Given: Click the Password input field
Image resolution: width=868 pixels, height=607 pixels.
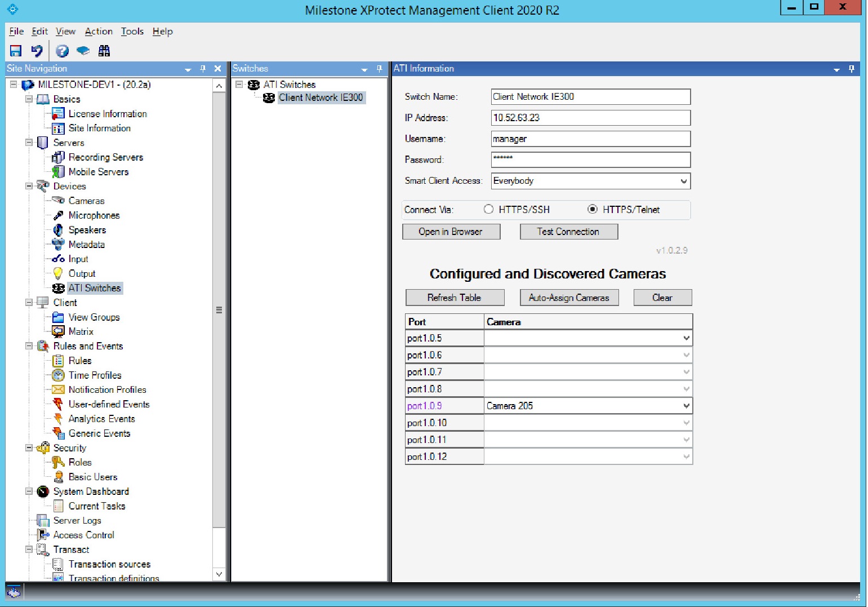Looking at the screenshot, I should tap(591, 159).
